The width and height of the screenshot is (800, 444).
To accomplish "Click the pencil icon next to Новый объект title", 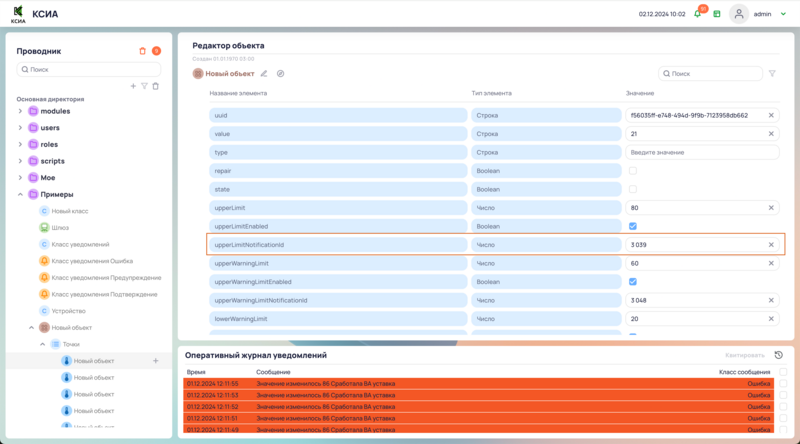I will pyautogui.click(x=264, y=74).
